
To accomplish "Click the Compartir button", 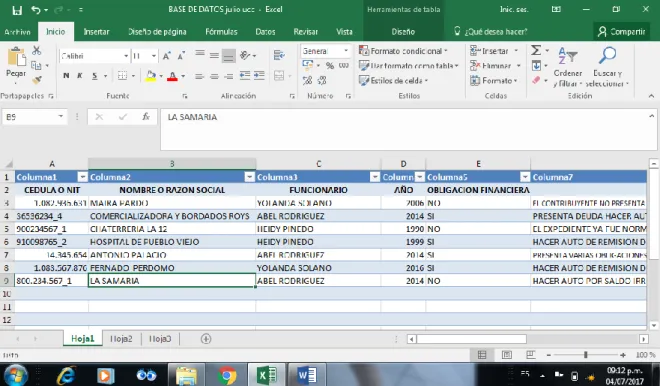I will click(x=622, y=32).
